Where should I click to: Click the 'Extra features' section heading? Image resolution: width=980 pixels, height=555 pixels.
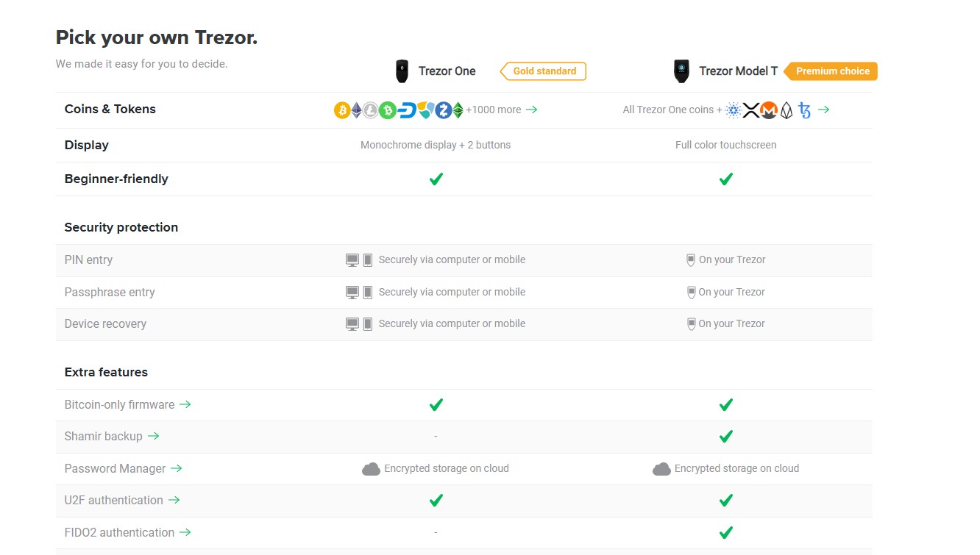pyautogui.click(x=106, y=372)
